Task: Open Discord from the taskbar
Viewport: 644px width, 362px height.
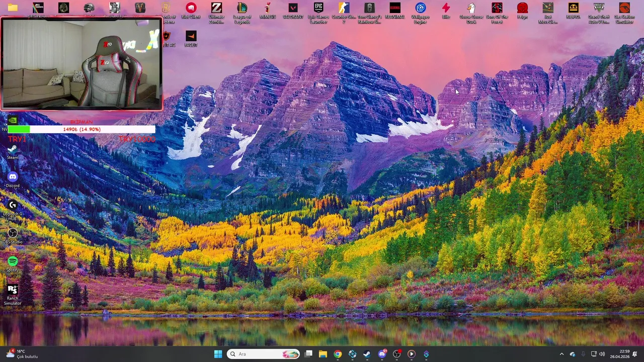Action: tap(382, 354)
